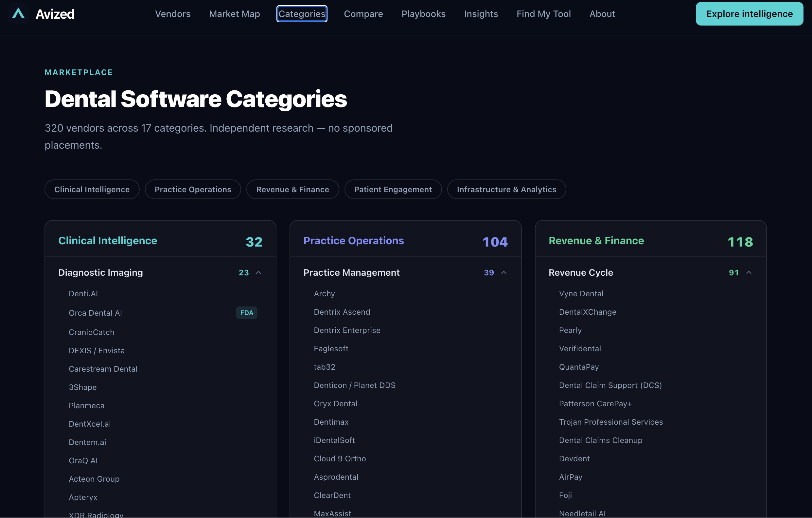
Task: Collapse the Practice Management chevron
Action: click(504, 273)
